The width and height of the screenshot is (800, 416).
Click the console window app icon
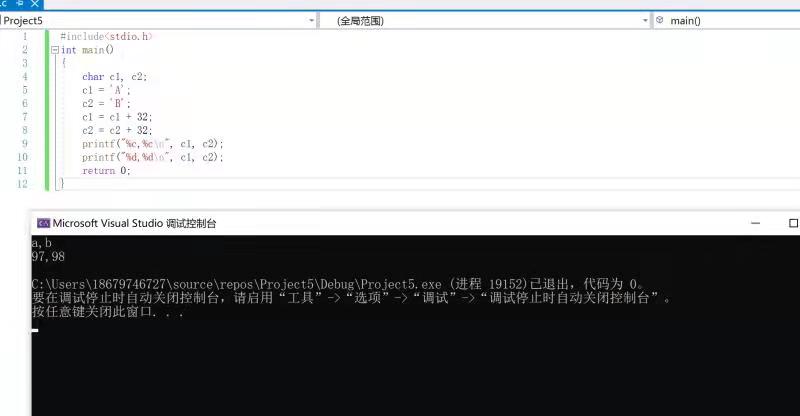[x=43, y=223]
